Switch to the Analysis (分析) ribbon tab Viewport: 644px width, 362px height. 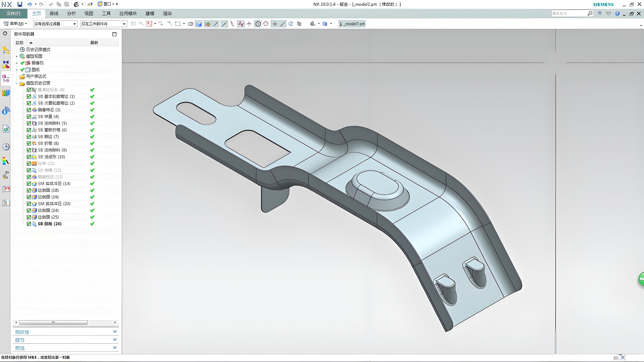pyautogui.click(x=71, y=14)
